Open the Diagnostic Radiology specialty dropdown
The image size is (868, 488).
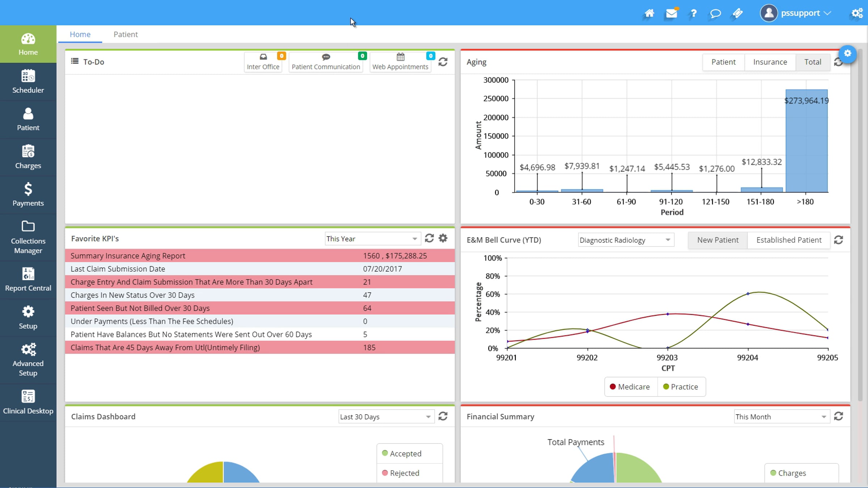[626, 240]
